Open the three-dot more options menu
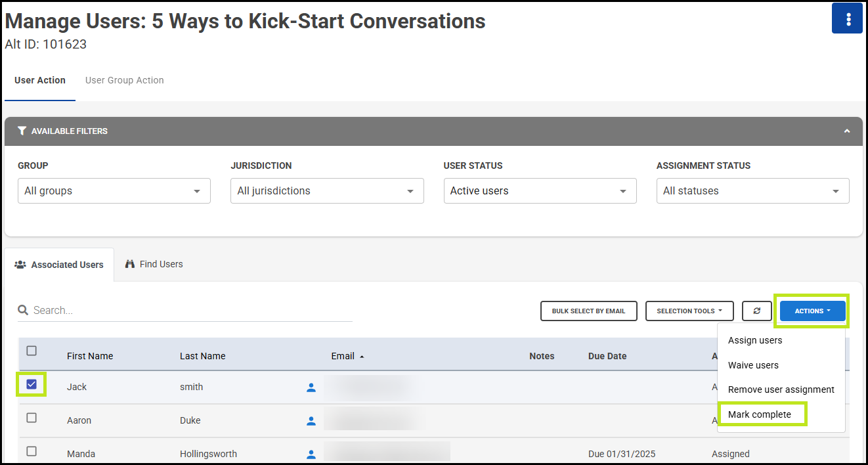868x465 pixels. click(848, 19)
